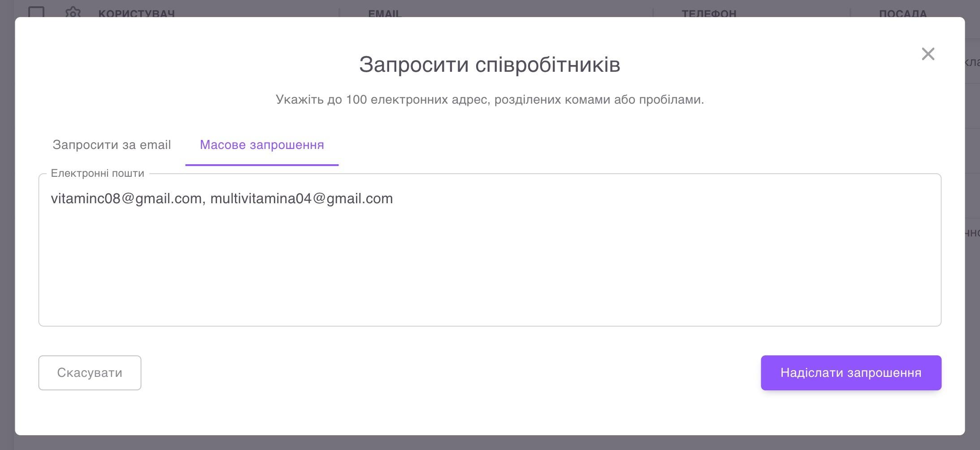Select the "Масове запрошення" tab
The width and height of the screenshot is (980, 450).
[262, 144]
